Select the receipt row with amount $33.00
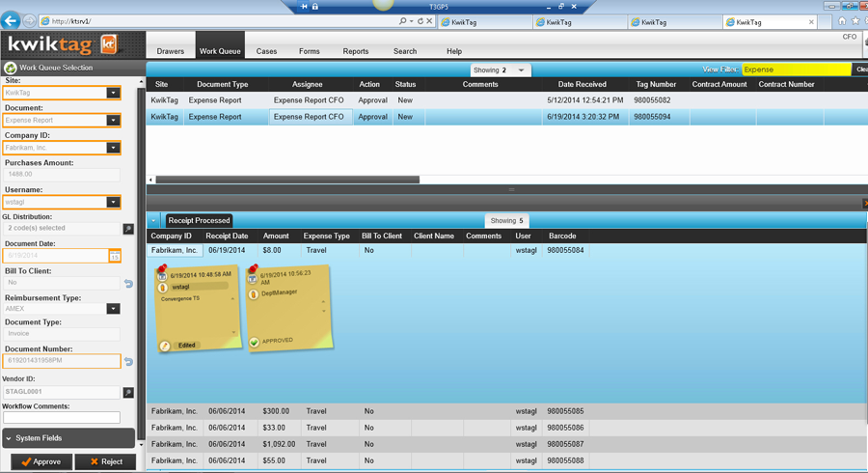This screenshot has height=473, width=868. [506, 429]
